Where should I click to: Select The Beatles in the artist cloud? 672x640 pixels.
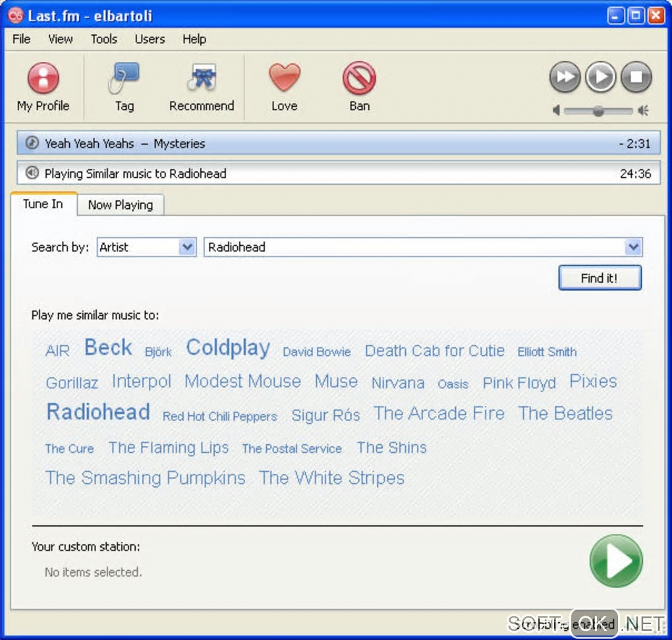pyautogui.click(x=565, y=413)
